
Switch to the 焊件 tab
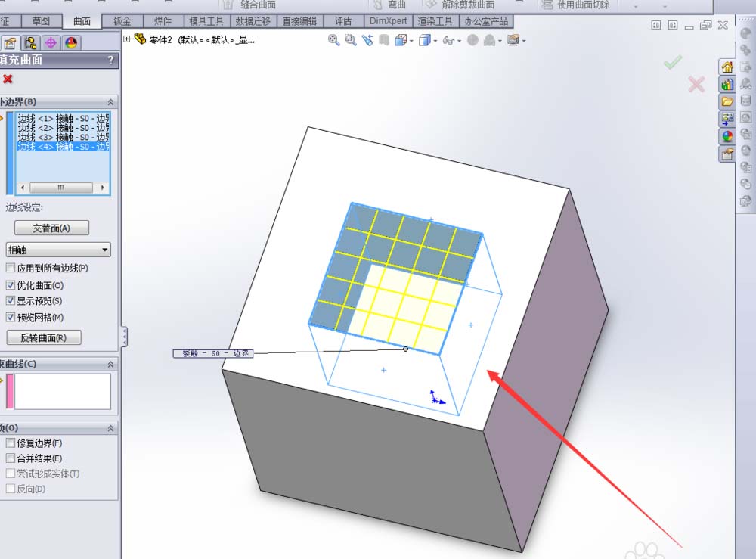(163, 21)
